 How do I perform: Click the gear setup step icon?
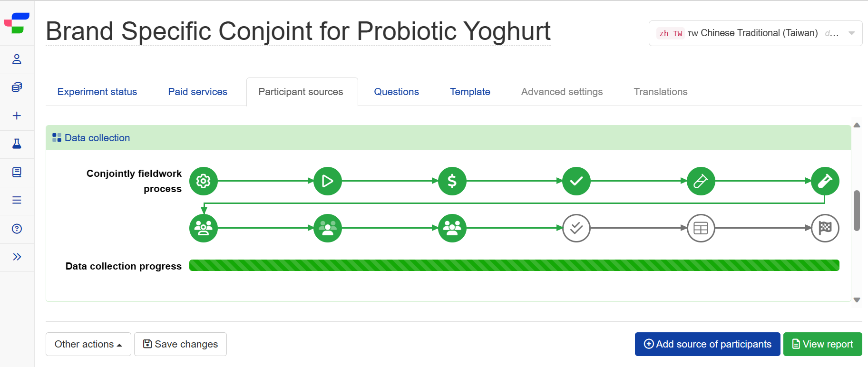204,181
